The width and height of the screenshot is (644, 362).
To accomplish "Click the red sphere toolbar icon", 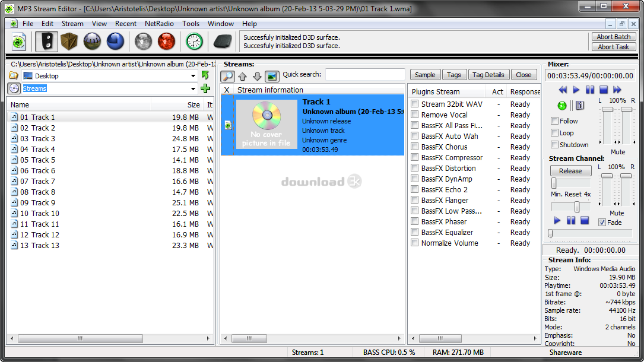I will (x=166, y=42).
